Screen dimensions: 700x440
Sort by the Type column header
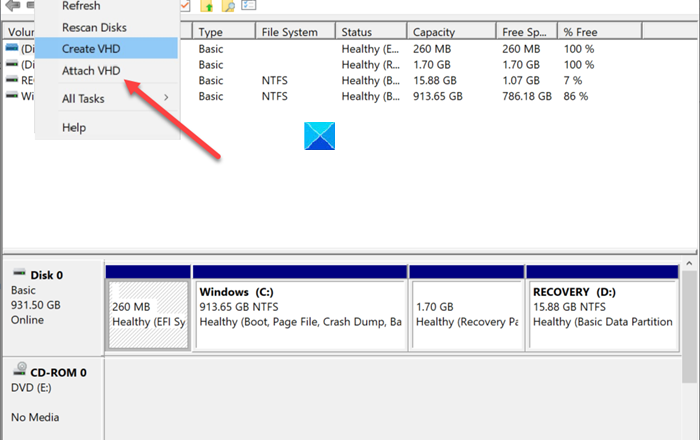(224, 32)
